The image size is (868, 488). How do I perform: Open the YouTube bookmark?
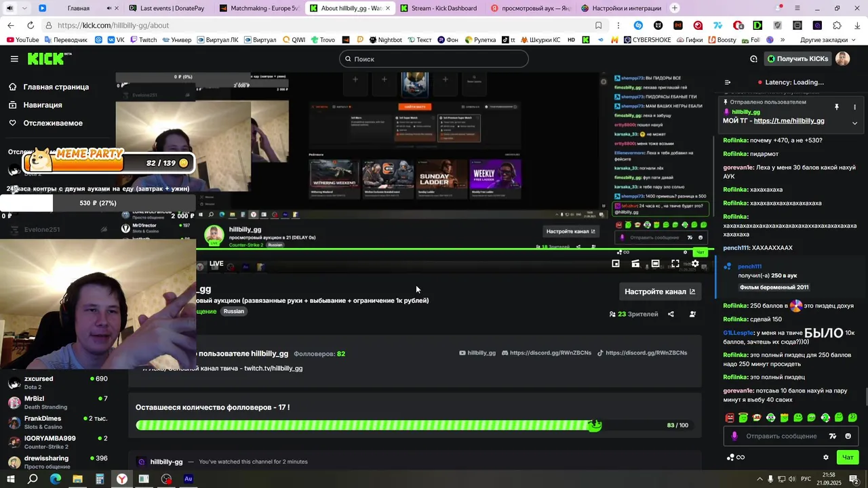[22, 40]
